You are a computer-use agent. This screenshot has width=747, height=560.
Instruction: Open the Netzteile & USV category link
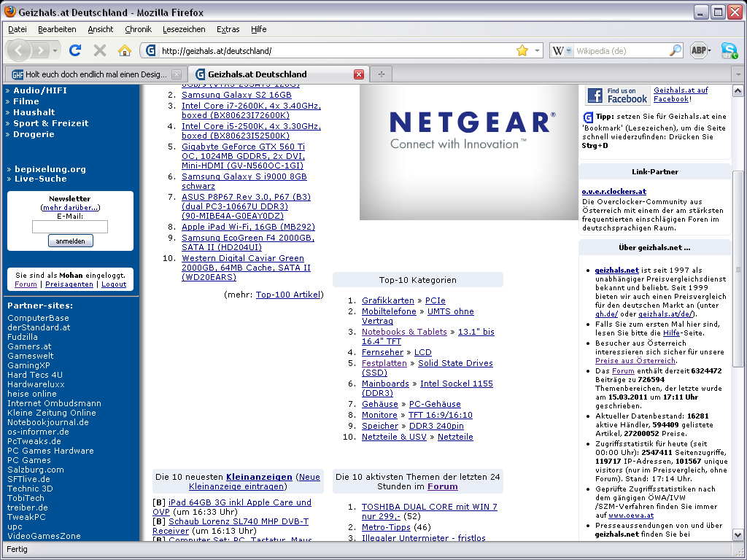point(394,437)
